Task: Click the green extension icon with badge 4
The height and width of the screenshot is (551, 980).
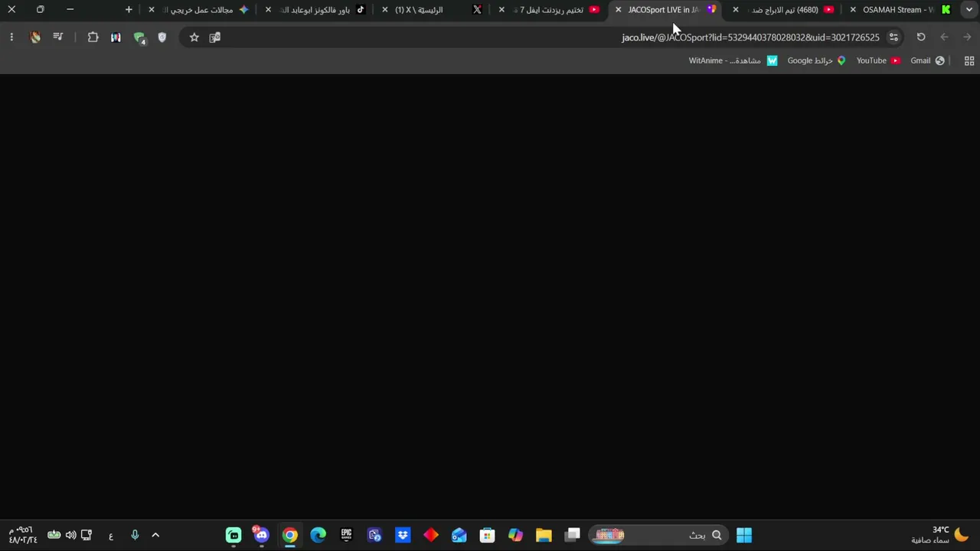Action: 139,37
